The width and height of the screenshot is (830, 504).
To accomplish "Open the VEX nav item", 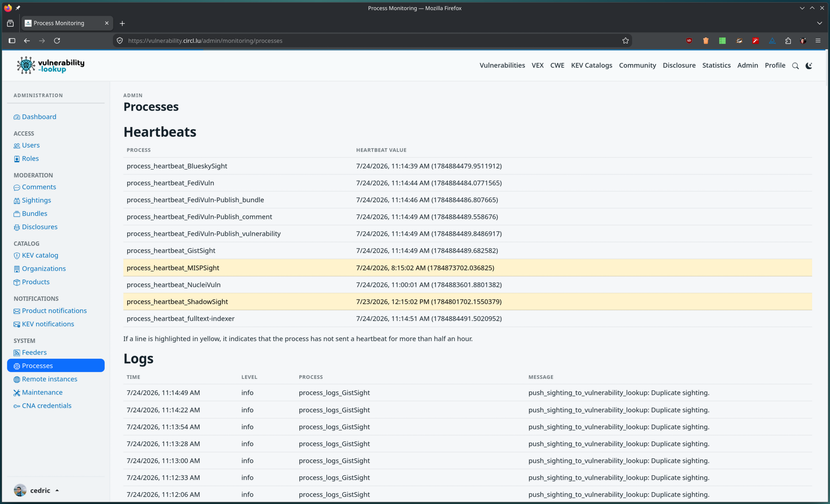I will click(538, 65).
